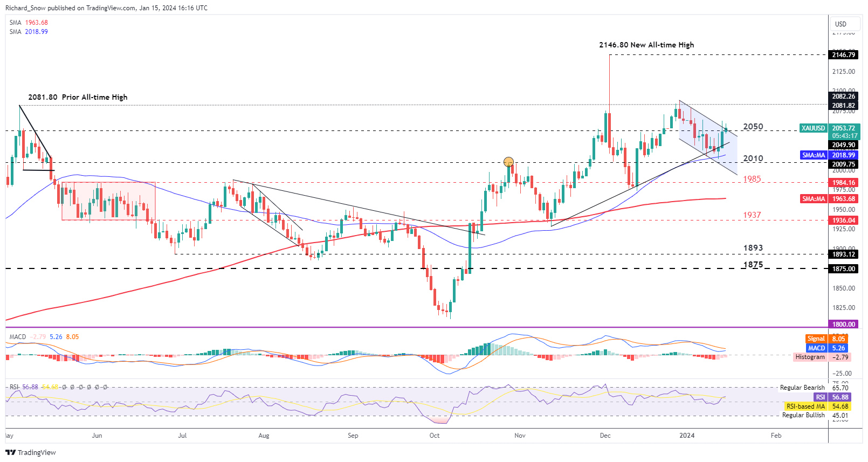The height and width of the screenshot is (462, 868).
Task: Click the 1950.00 price scale value
Action: [x=844, y=210]
